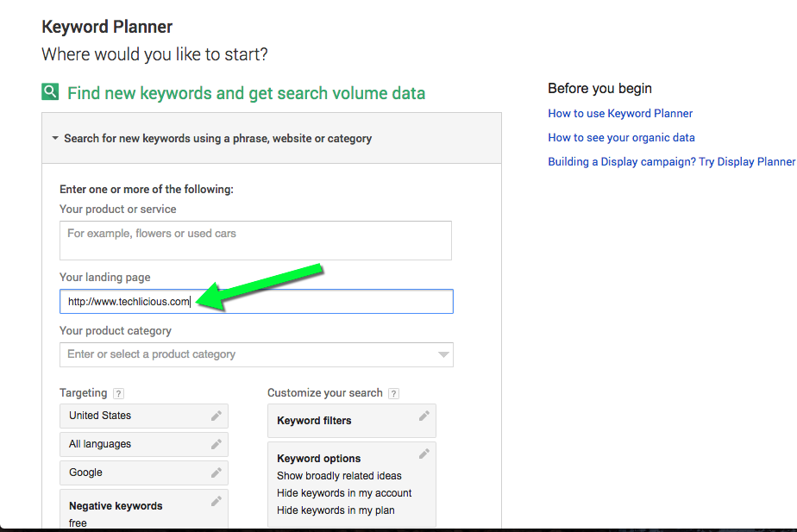Open How to use Keyword Planner link
This screenshot has height=532, width=797.
[620, 113]
